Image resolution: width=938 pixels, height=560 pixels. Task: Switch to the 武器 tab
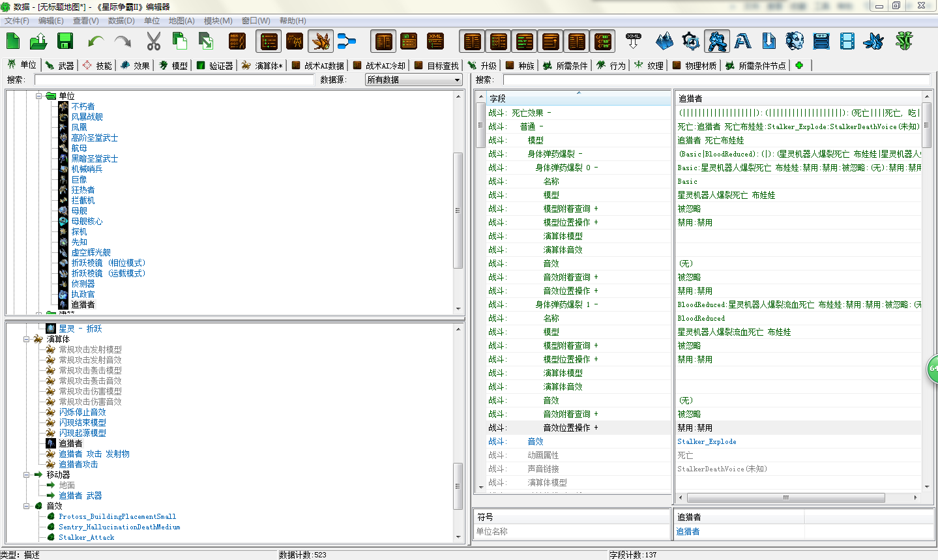tap(61, 65)
